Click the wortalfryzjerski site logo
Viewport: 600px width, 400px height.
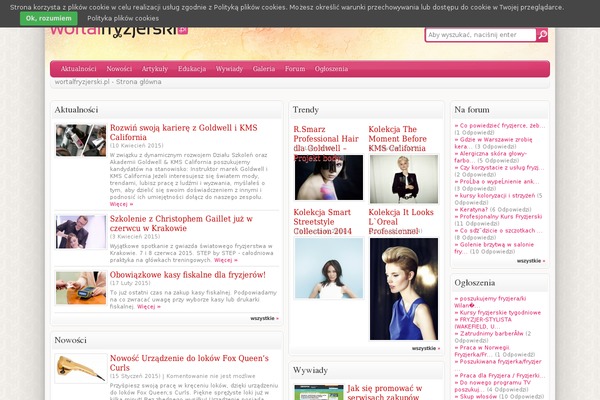(x=119, y=31)
